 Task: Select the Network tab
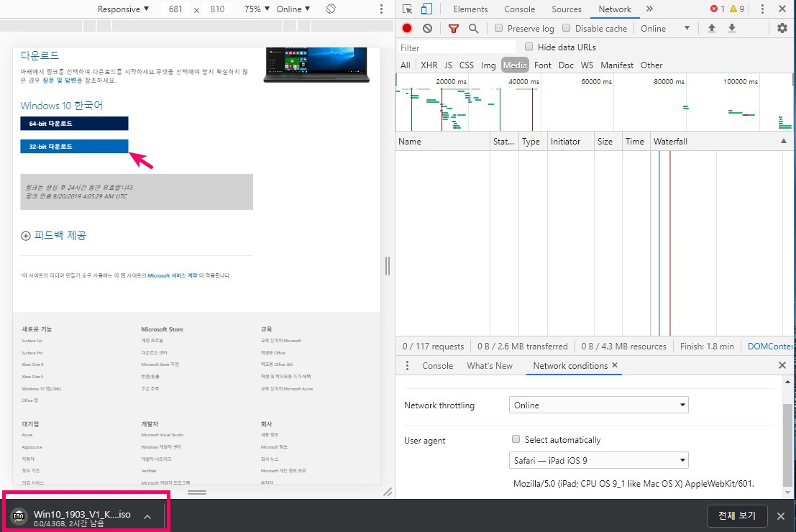click(615, 9)
